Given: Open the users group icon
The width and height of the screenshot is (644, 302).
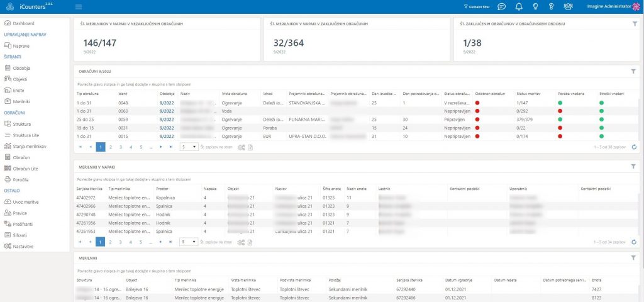Looking at the screenshot, I should (x=568, y=6).
